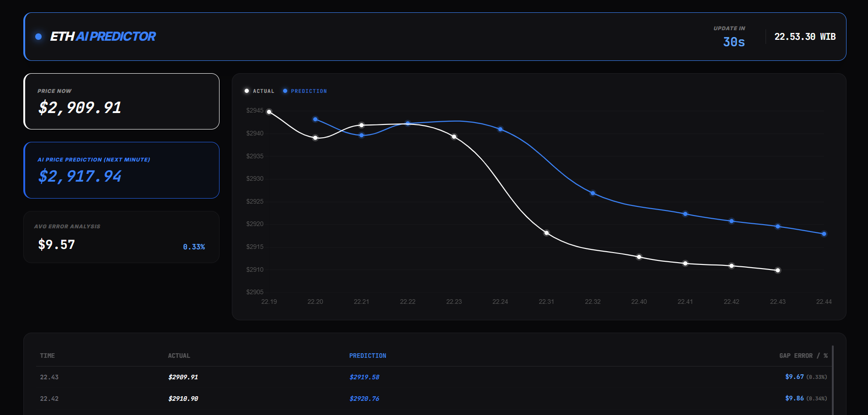The height and width of the screenshot is (415, 868).
Task: Click the PREDICTION legend marker dot
Action: click(285, 91)
